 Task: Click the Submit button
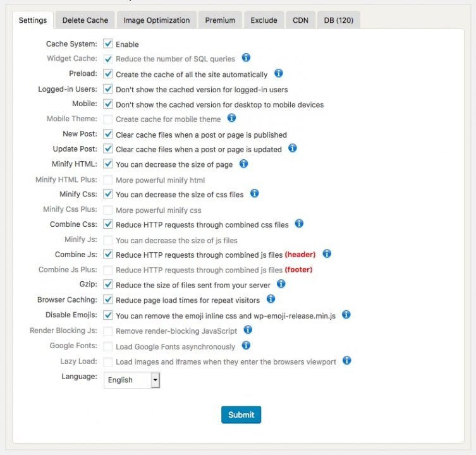tap(241, 415)
